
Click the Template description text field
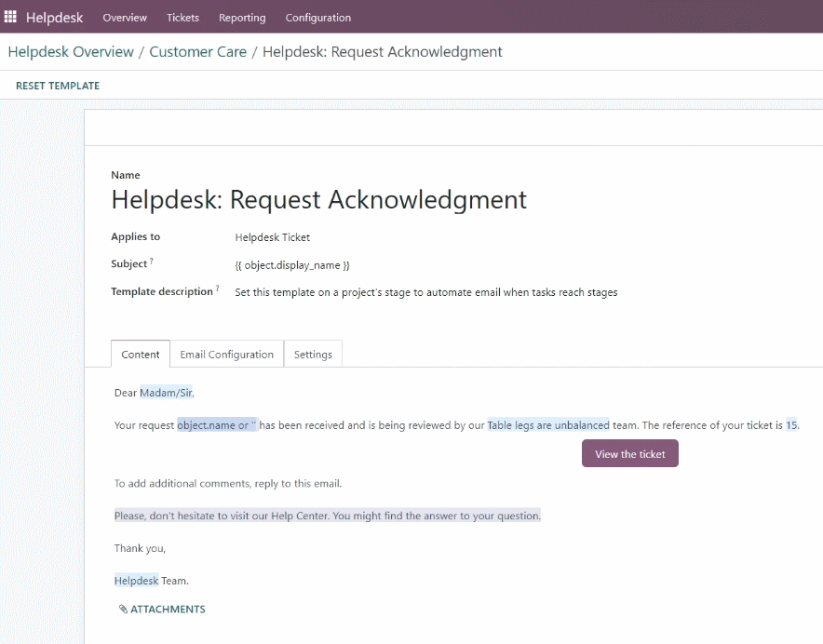[426, 292]
